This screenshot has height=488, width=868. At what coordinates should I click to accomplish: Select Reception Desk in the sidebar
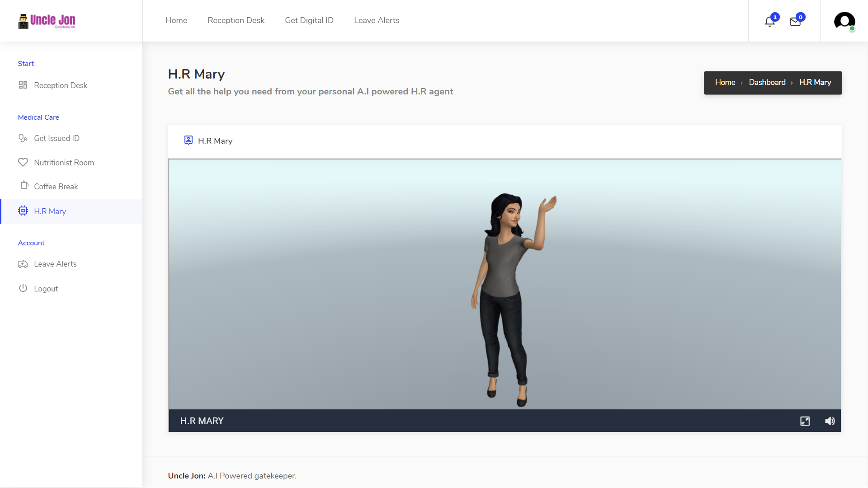[61, 85]
